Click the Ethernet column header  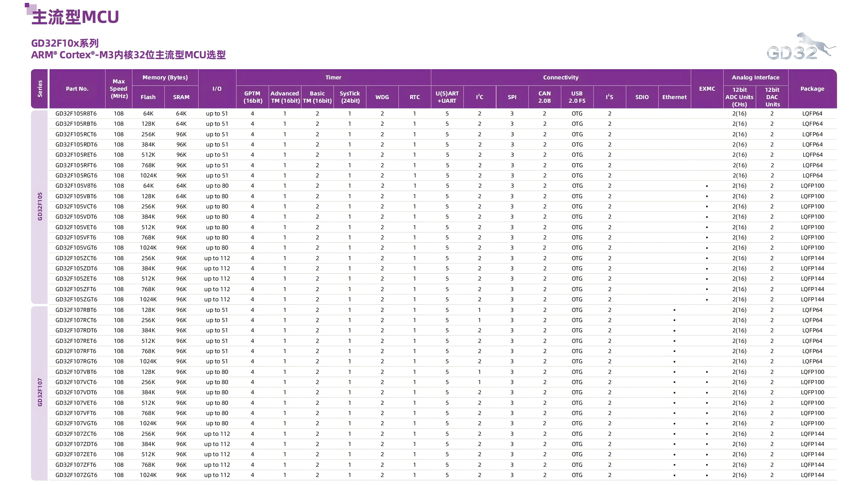[674, 97]
